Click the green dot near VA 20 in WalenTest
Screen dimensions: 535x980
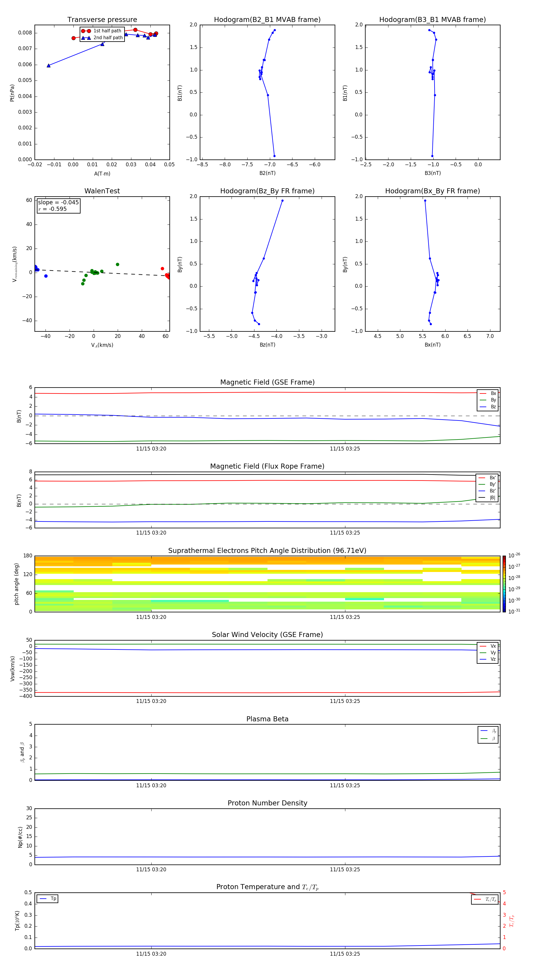[x=117, y=264]
